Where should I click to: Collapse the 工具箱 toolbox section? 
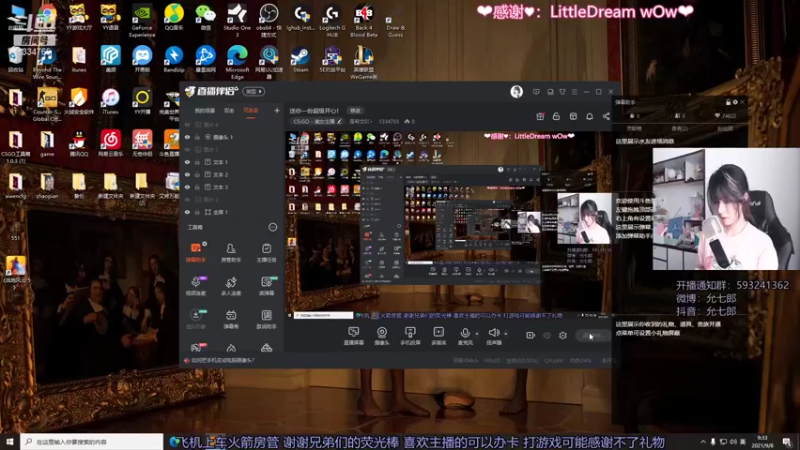(272, 227)
